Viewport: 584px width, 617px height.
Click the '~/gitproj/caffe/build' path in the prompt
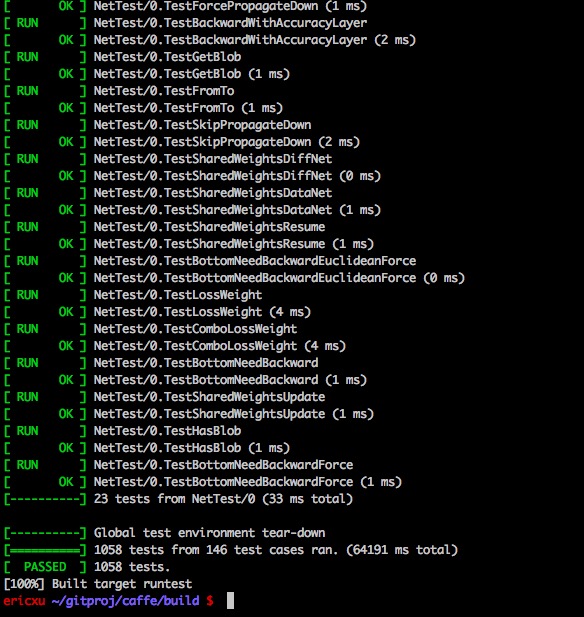point(126,601)
